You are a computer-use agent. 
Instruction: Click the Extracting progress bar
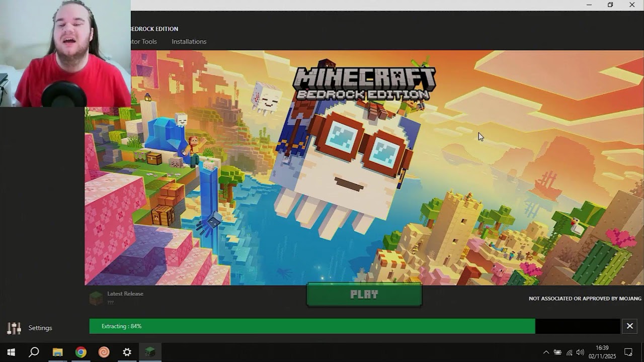pos(355,326)
